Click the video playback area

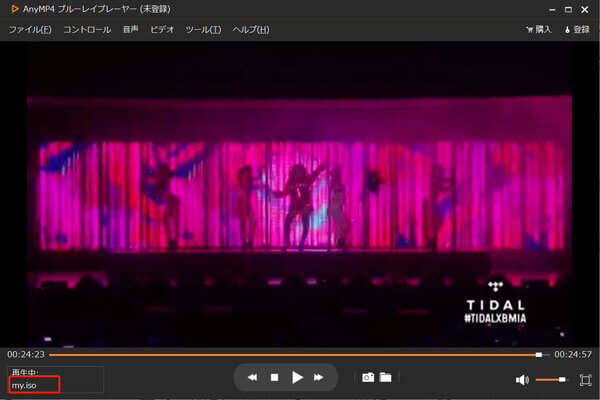pyautogui.click(x=300, y=194)
